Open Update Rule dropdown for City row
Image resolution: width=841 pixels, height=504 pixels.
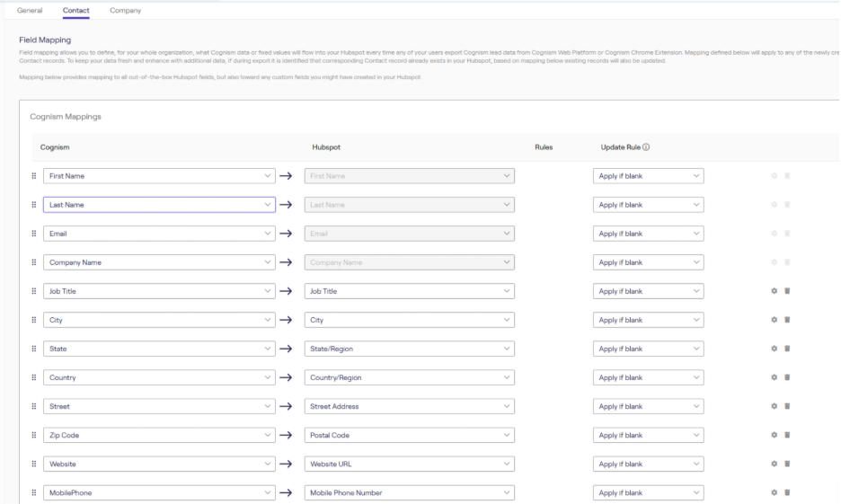pyautogui.click(x=648, y=320)
